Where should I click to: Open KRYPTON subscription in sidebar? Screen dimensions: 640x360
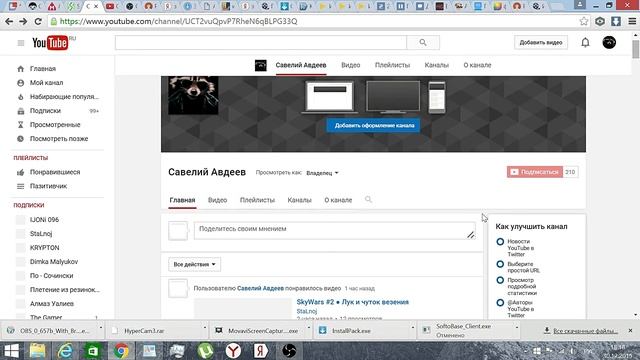click(x=44, y=248)
